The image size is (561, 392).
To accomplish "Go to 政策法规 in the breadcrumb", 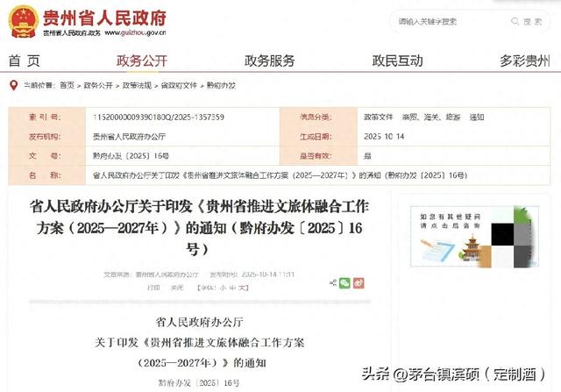I will tap(137, 86).
